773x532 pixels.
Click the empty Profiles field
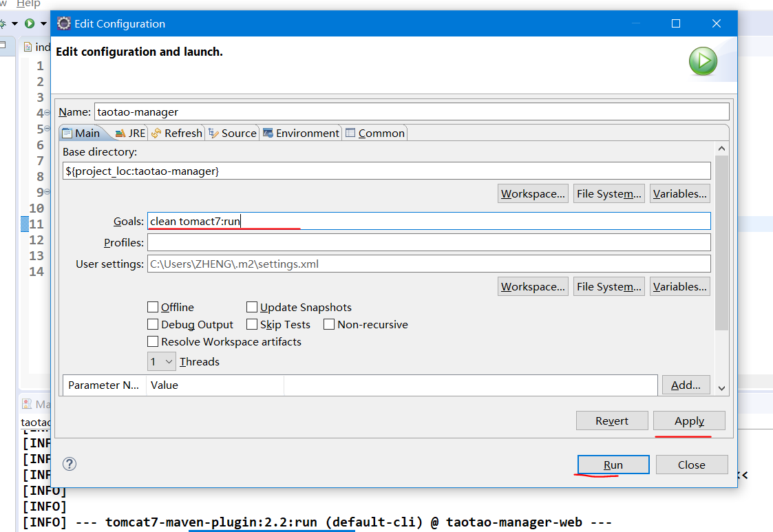(429, 242)
